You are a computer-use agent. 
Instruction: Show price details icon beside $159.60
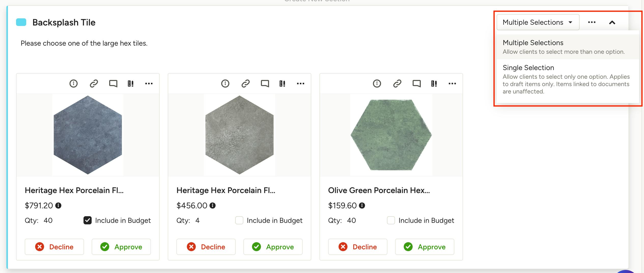tap(362, 206)
